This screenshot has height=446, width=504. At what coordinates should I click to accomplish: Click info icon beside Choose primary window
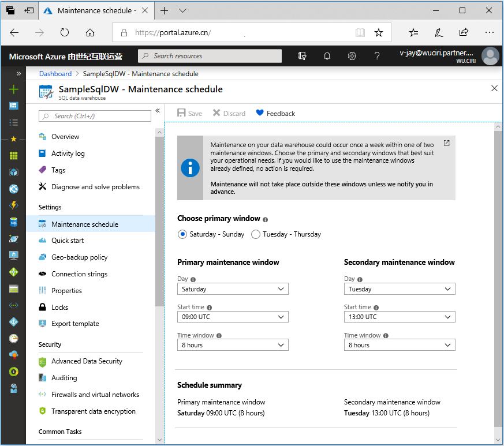[265, 219]
